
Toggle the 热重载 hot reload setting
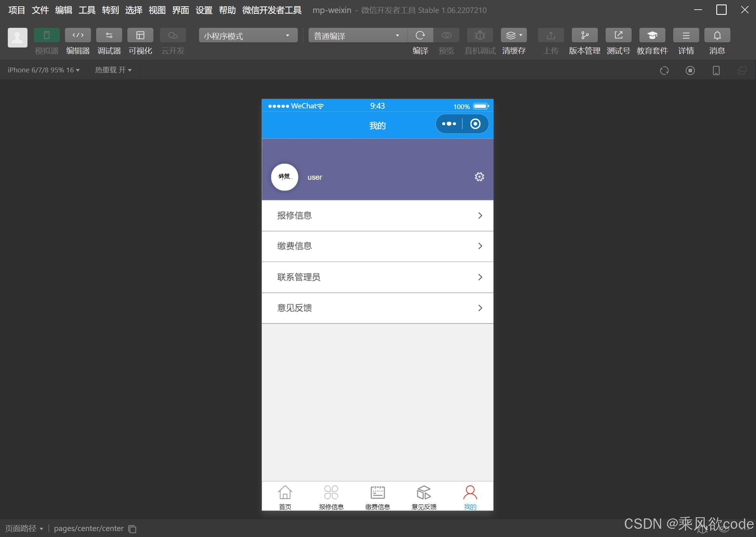click(113, 70)
